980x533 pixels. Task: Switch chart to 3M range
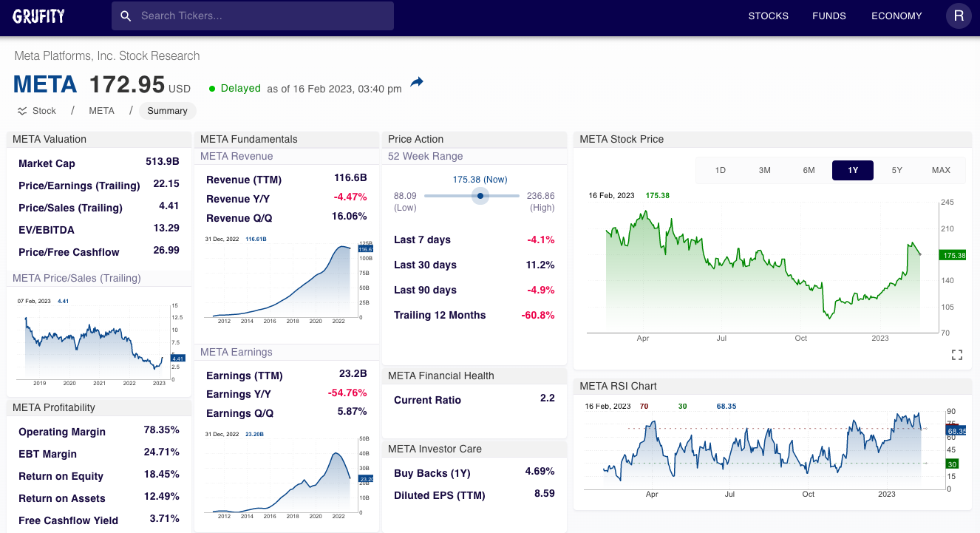pyautogui.click(x=764, y=170)
